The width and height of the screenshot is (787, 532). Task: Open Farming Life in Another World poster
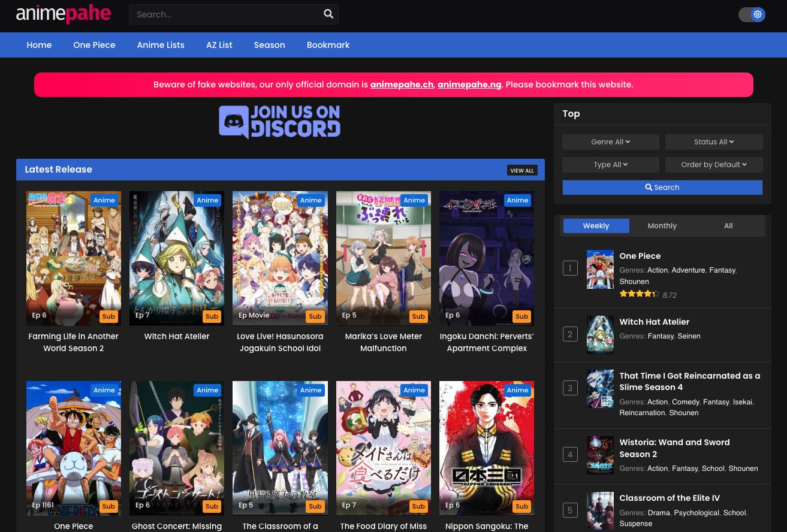point(74,258)
